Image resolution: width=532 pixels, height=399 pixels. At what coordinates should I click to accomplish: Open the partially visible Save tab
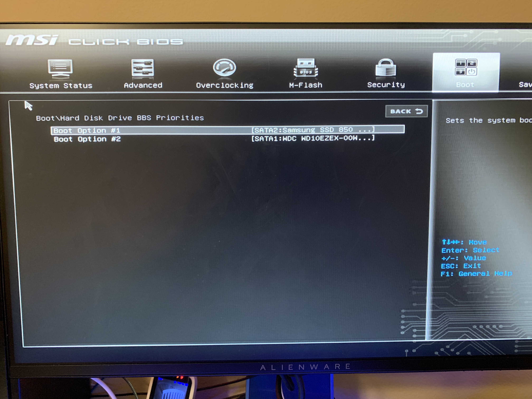[x=525, y=84]
